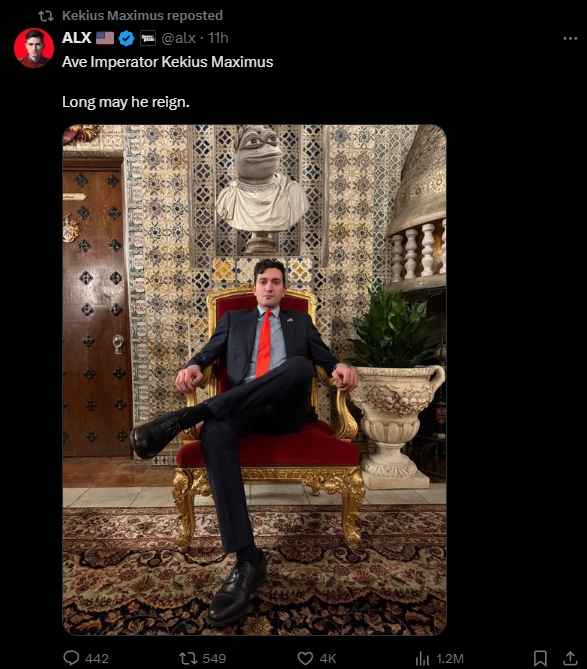
Task: Open the @alx handle
Action: coord(178,38)
